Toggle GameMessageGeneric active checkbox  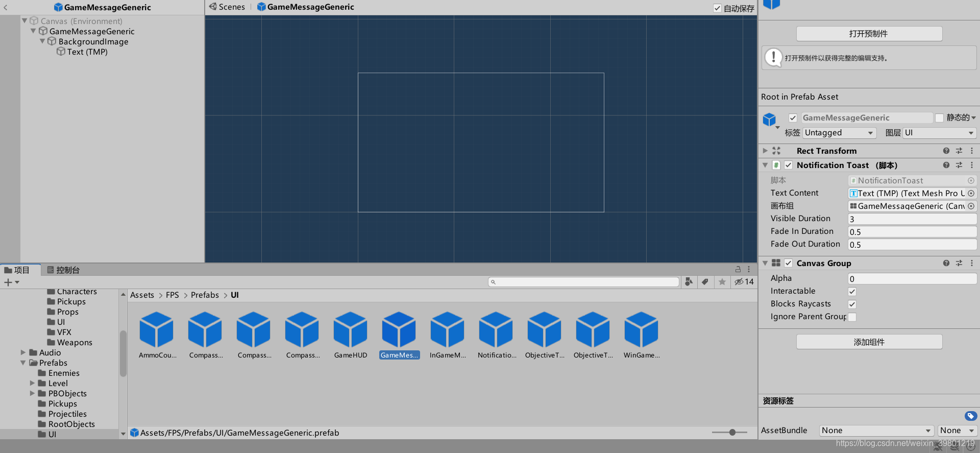click(793, 118)
